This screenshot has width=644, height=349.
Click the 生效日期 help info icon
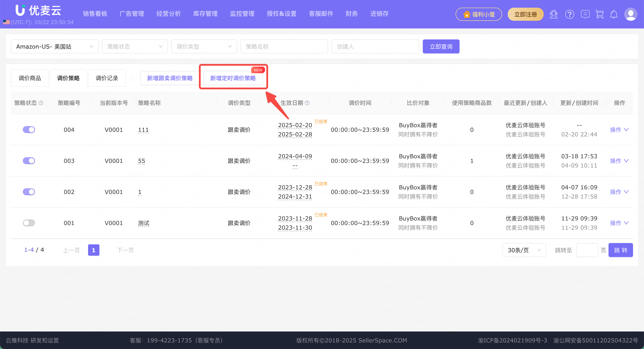coord(307,103)
